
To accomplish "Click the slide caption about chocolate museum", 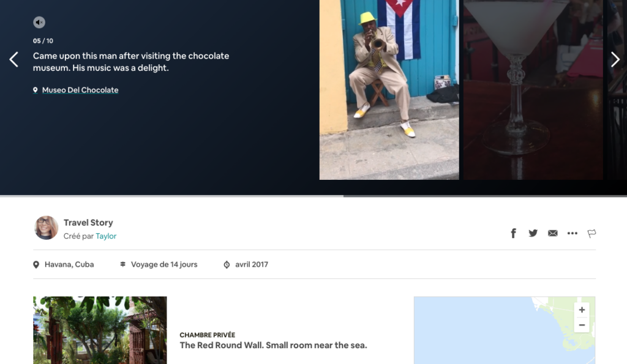I will pyautogui.click(x=131, y=62).
